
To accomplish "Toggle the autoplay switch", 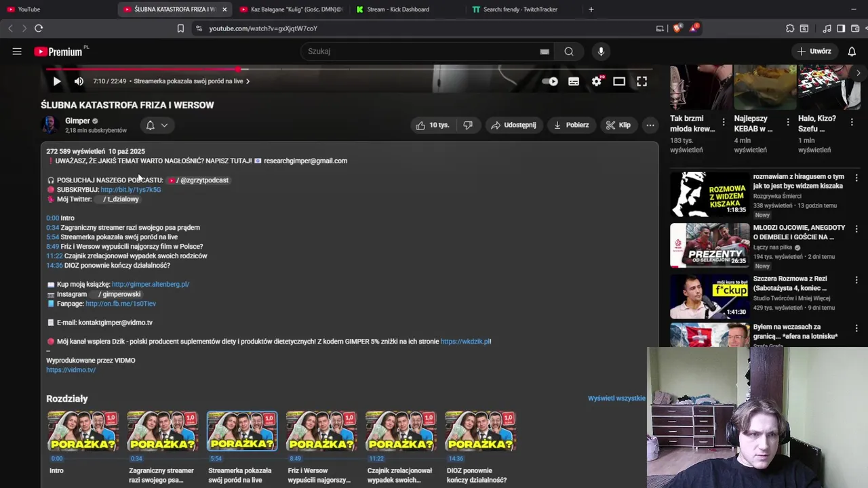I will coord(550,81).
